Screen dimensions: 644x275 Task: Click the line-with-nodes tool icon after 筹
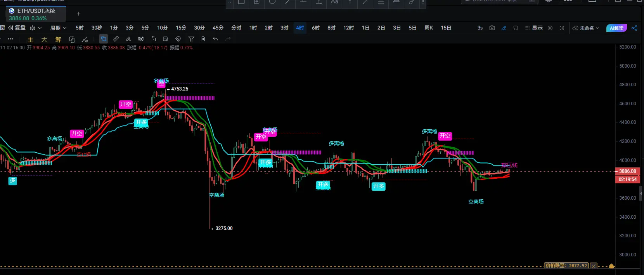pyautogui.click(x=85, y=39)
